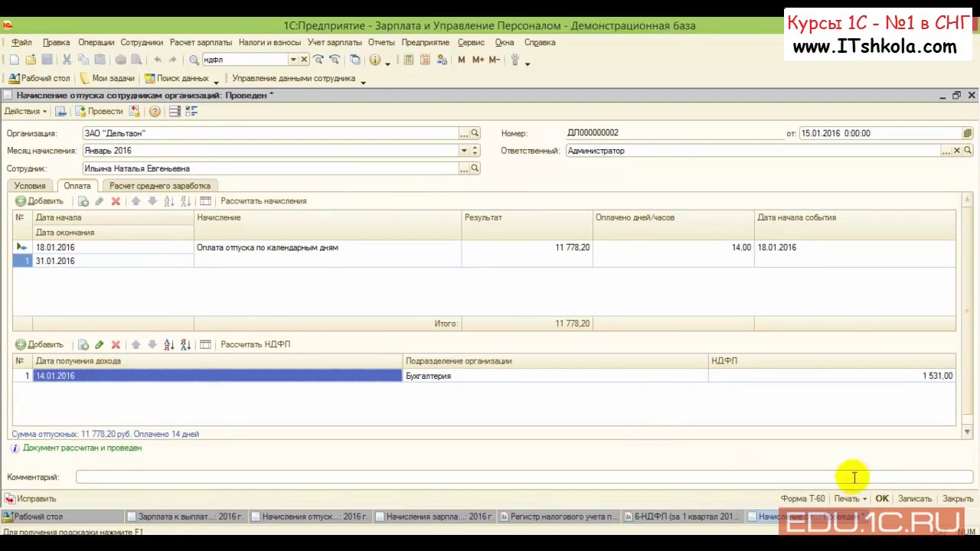980x551 pixels.
Task: Click Рассчитать начисления button
Action: point(263,201)
